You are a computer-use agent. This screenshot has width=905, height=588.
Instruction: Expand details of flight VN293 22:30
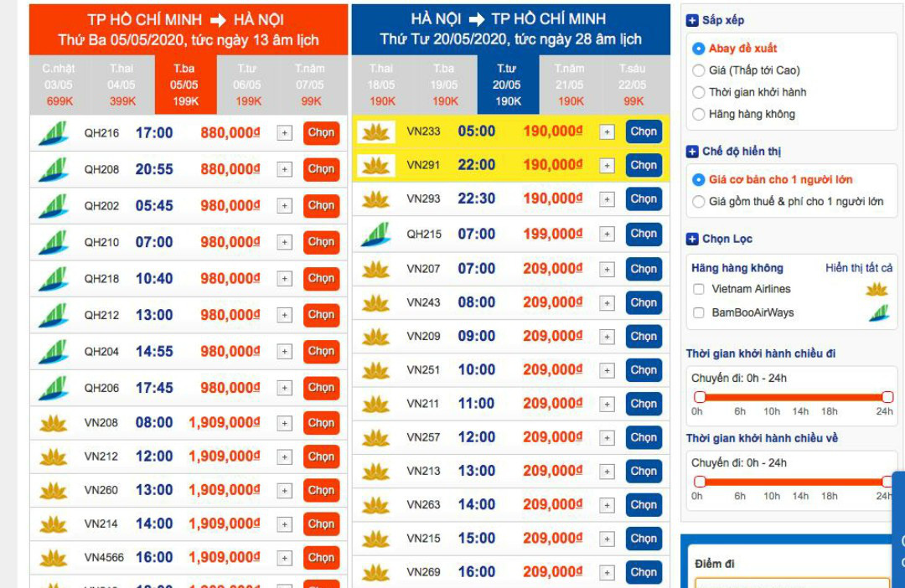[x=607, y=199]
